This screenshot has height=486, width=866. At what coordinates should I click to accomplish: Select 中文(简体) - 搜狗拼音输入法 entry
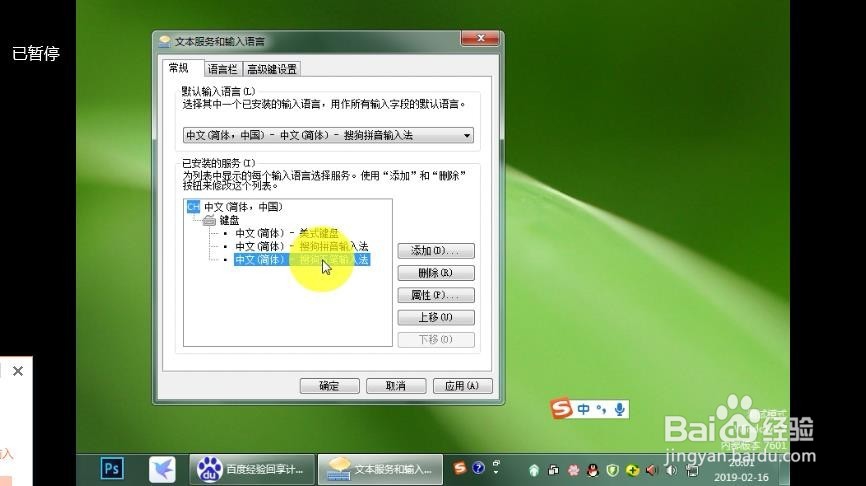302,246
